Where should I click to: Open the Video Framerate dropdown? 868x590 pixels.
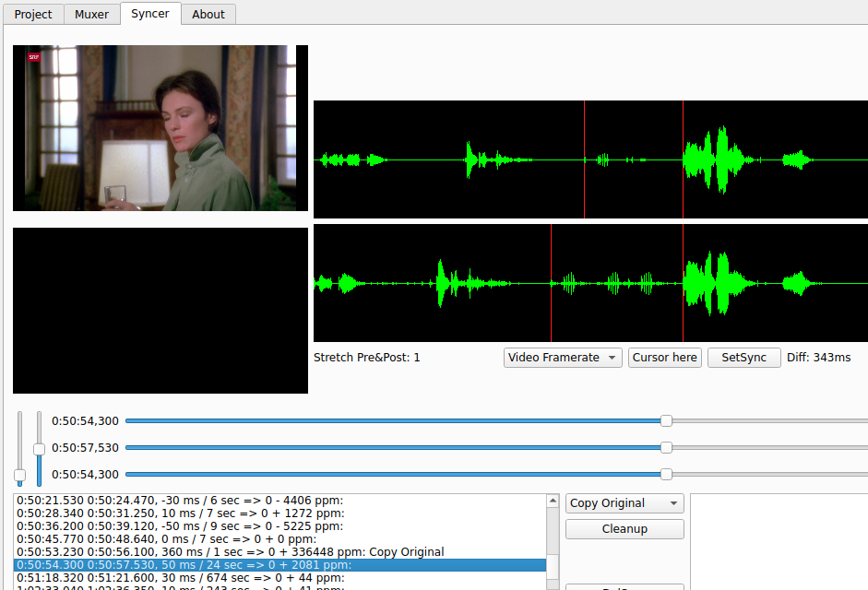click(563, 358)
